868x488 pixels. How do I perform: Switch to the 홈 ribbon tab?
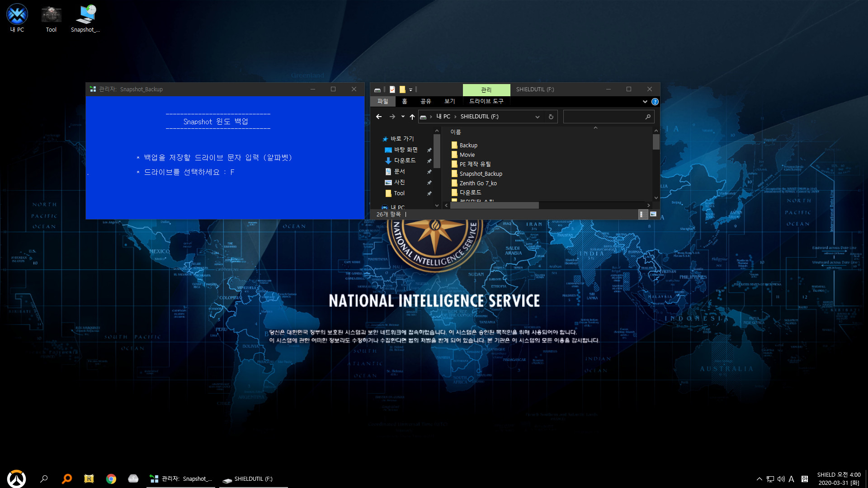(405, 101)
